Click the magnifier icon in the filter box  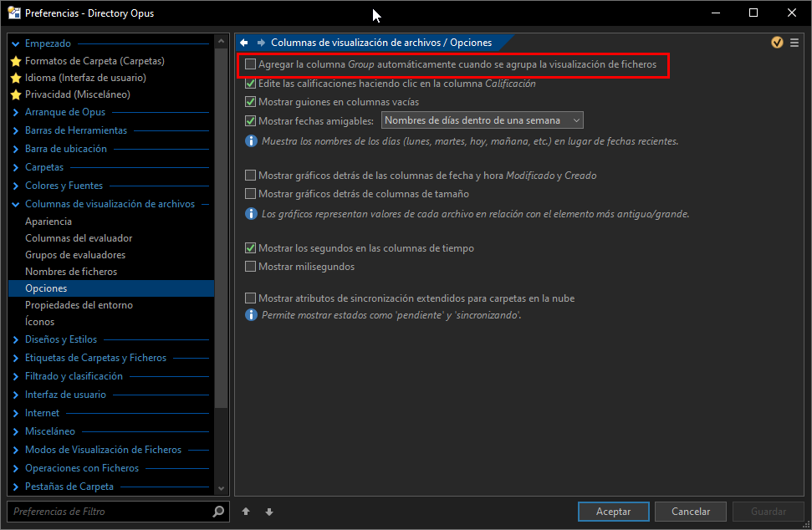coord(218,512)
